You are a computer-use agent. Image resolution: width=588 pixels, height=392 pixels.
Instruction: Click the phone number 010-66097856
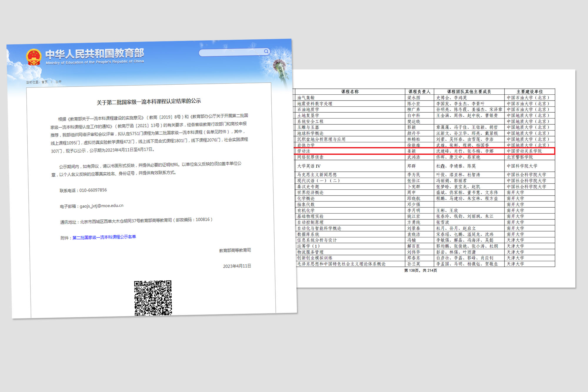pyautogui.click(x=93, y=190)
